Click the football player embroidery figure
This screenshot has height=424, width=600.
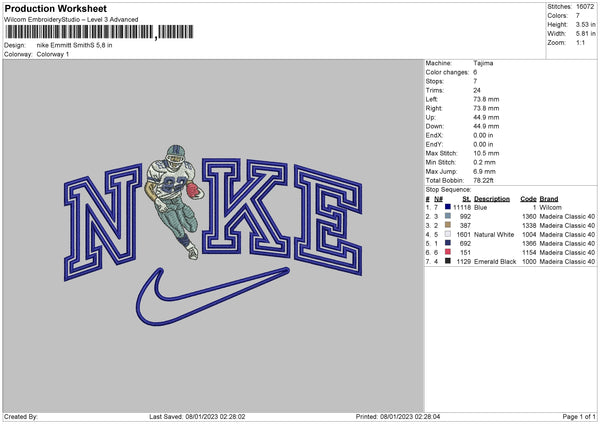(174, 202)
